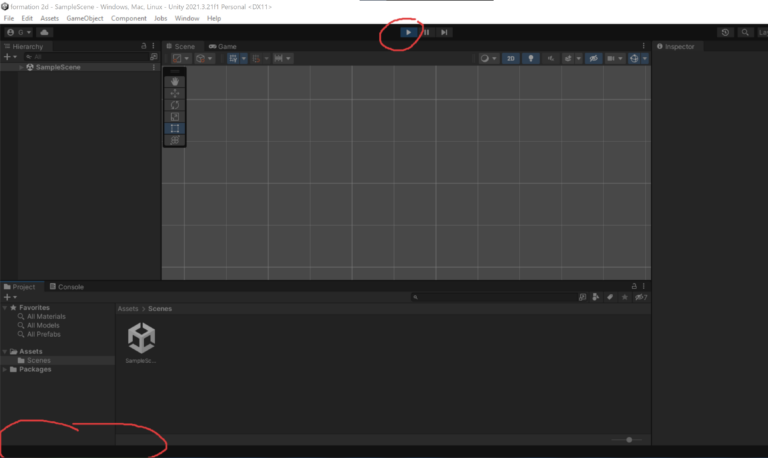Toggle grid visibility button
The image size is (768, 458).
point(233,58)
